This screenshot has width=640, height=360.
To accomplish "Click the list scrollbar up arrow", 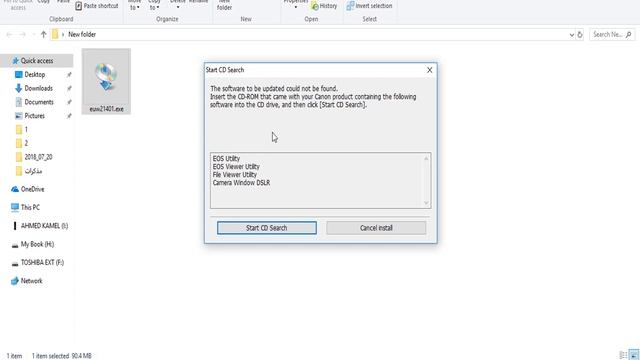I will 426,158.
